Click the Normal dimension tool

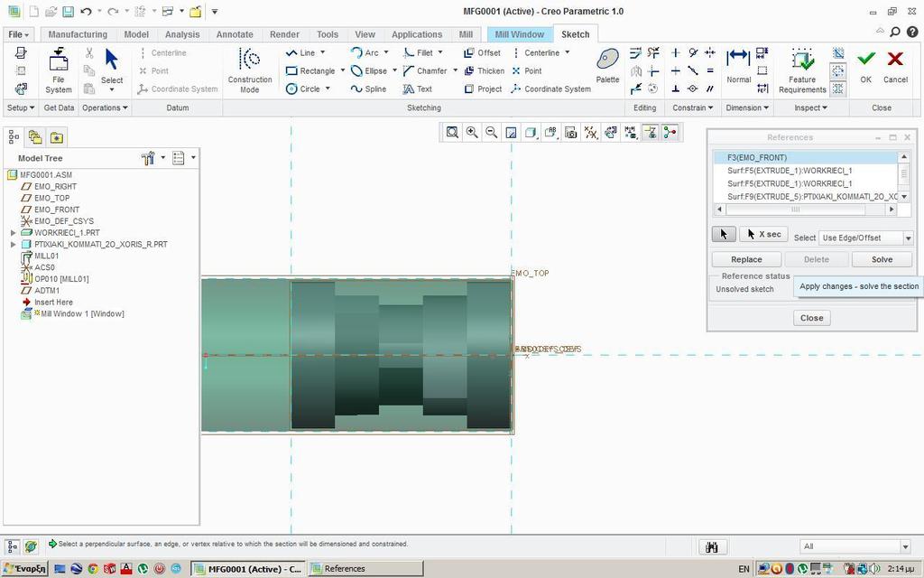tap(738, 66)
